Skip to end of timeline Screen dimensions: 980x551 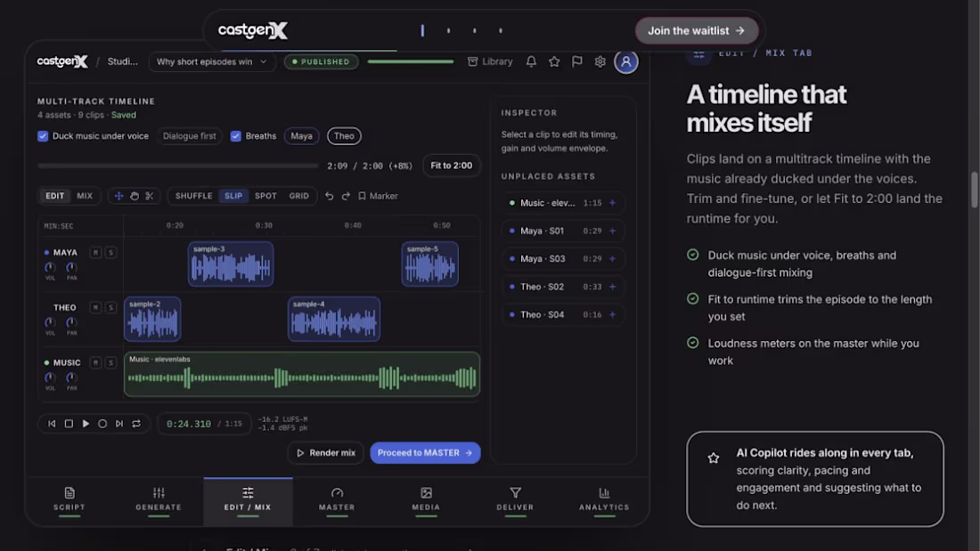point(119,424)
